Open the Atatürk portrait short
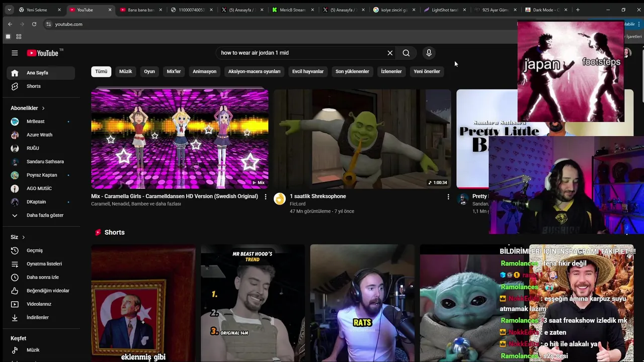 143,303
